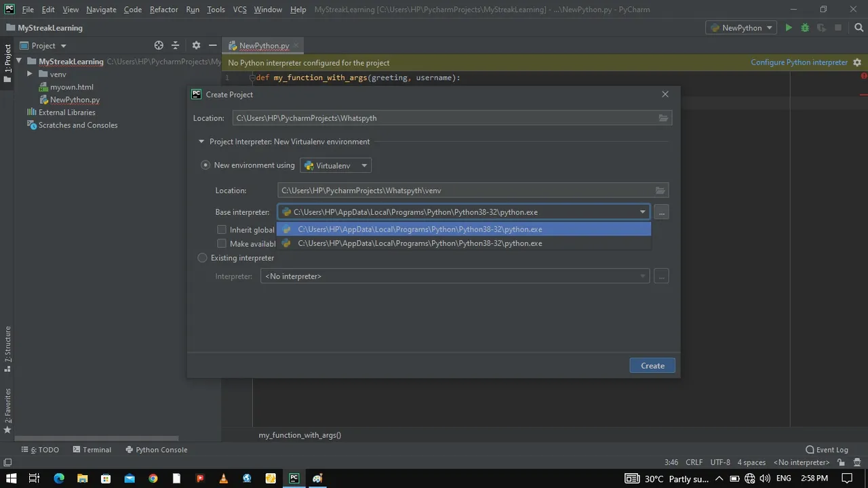
Task: Toggle tool window bars icon at bottom-left
Action: coord(7,462)
